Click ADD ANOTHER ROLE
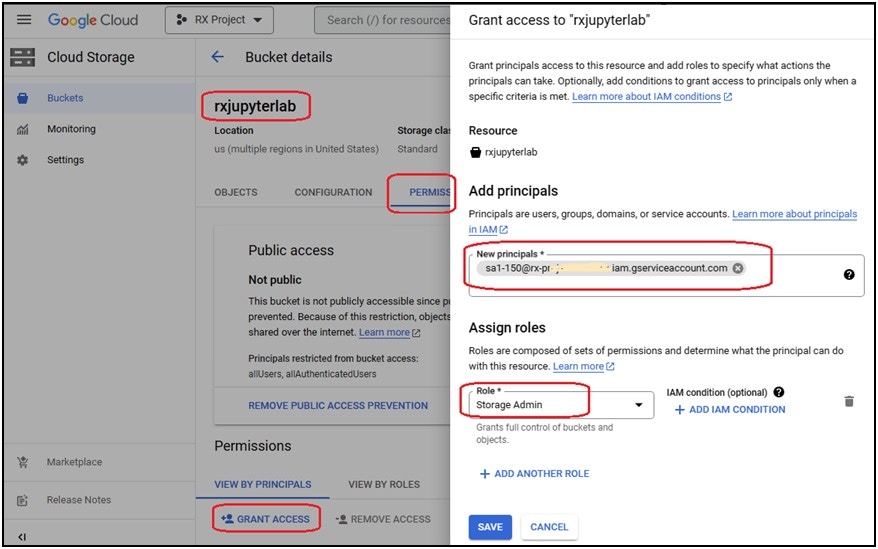This screenshot has width=878, height=549. pos(534,474)
